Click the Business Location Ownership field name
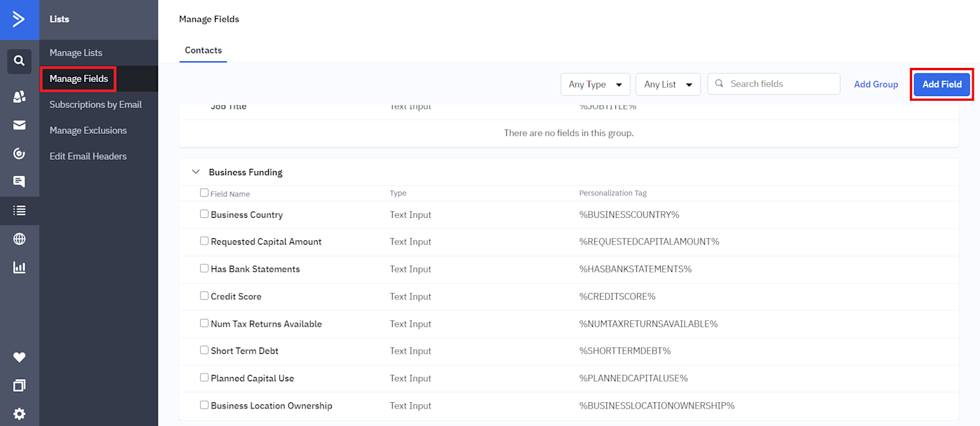The height and width of the screenshot is (426, 980). (x=272, y=406)
